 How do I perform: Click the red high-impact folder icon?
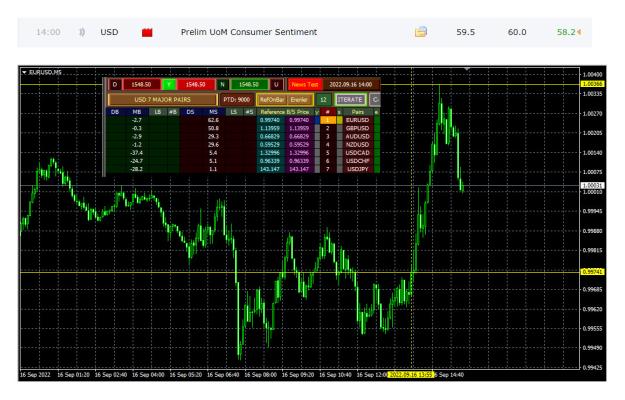pos(147,32)
